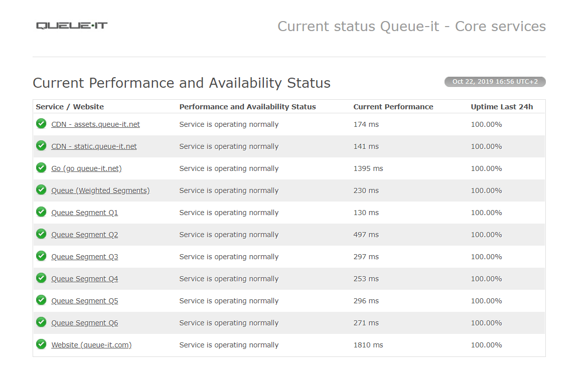The height and width of the screenshot is (378, 588).
Task: Select the 271 ms performance value
Action: pos(366,323)
